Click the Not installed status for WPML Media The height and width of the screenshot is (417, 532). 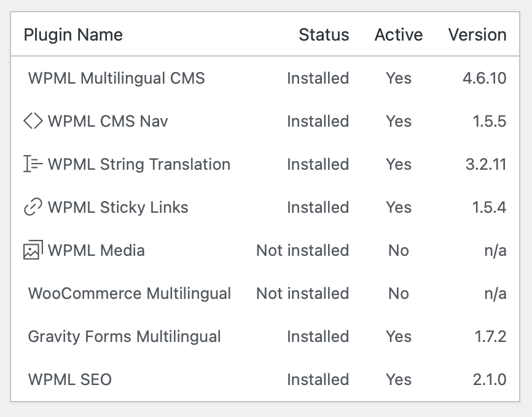(303, 250)
